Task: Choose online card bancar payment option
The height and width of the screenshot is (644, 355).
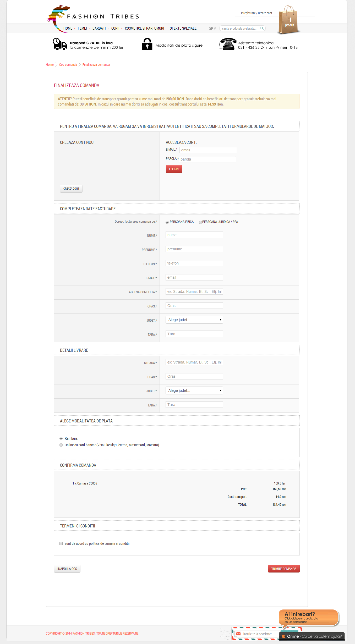Action: (x=61, y=445)
